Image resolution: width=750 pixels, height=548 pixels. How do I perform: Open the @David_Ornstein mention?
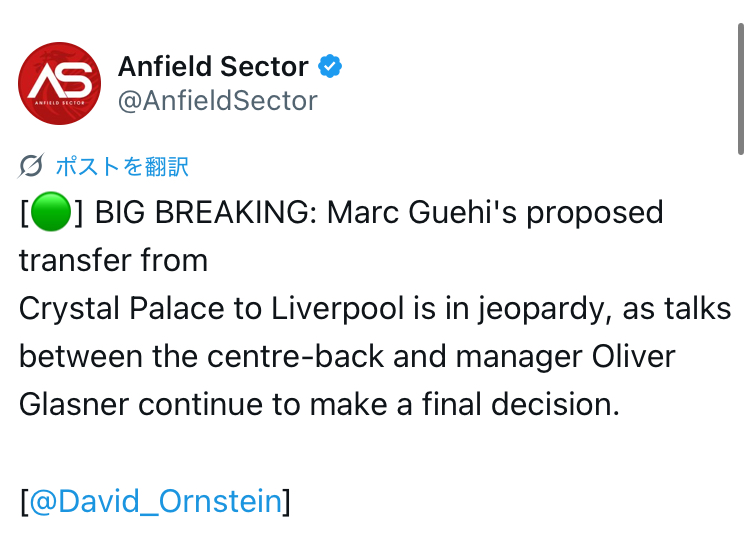pyautogui.click(x=155, y=501)
